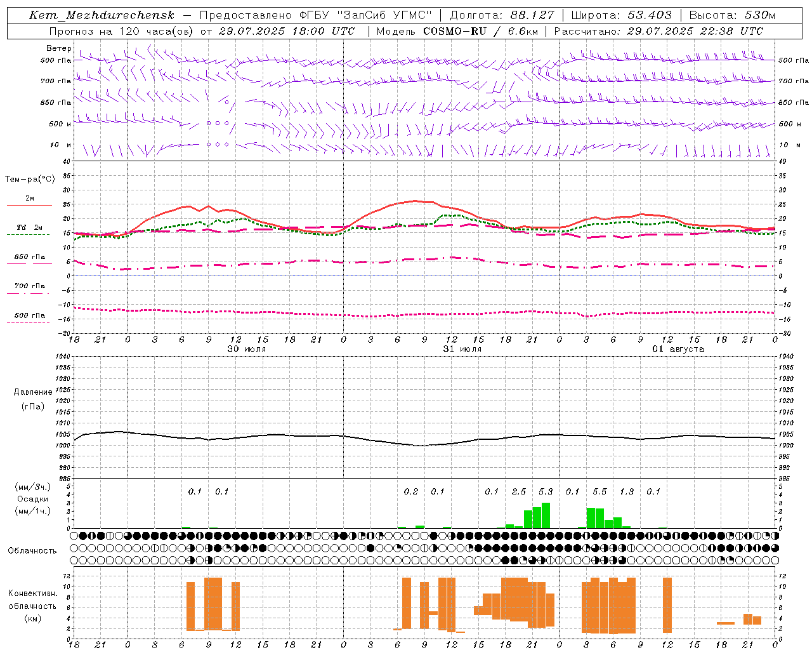Click the 0.2 precipitation total value
This screenshot has height=650, width=812.
pyautogui.click(x=411, y=491)
